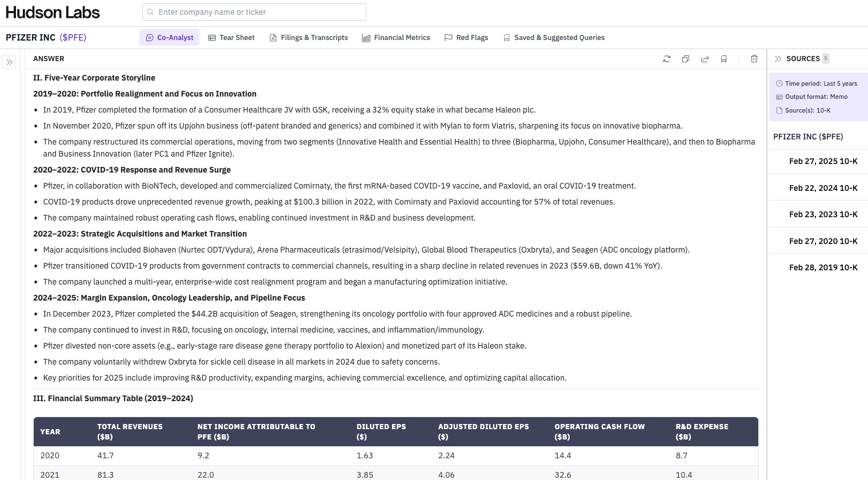Delete the answer using the trash icon

(754, 59)
